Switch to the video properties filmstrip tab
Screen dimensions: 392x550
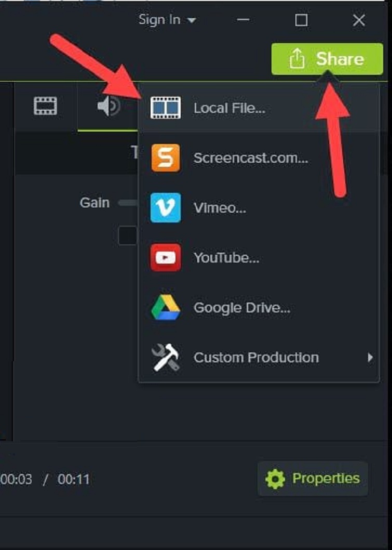pos(45,106)
